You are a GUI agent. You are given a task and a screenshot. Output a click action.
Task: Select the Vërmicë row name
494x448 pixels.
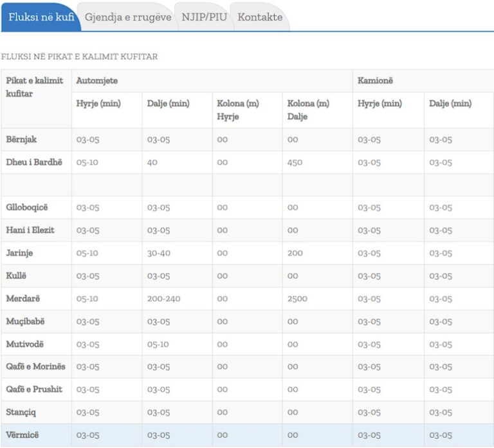[23, 435]
